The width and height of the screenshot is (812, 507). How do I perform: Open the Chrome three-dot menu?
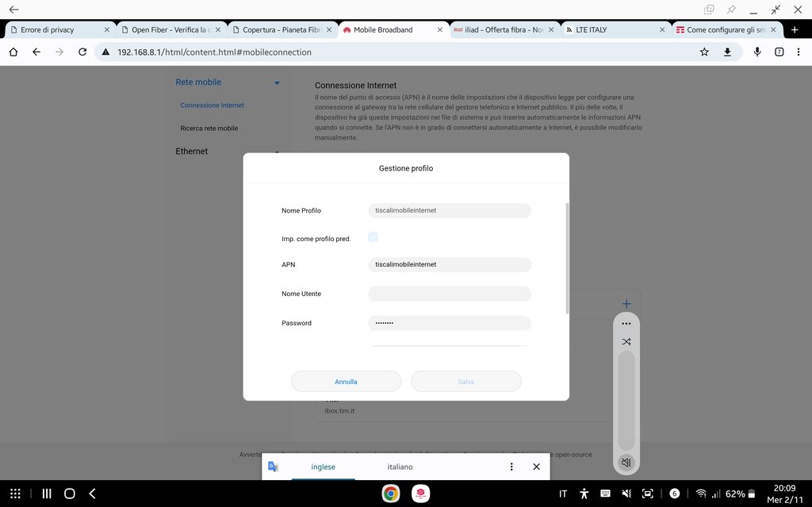click(x=799, y=52)
